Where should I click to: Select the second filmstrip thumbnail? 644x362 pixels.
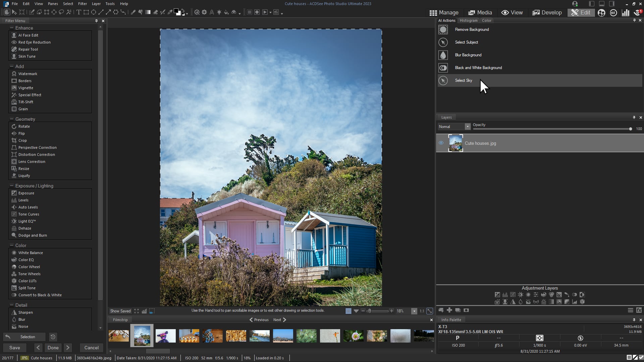pyautogui.click(x=142, y=336)
